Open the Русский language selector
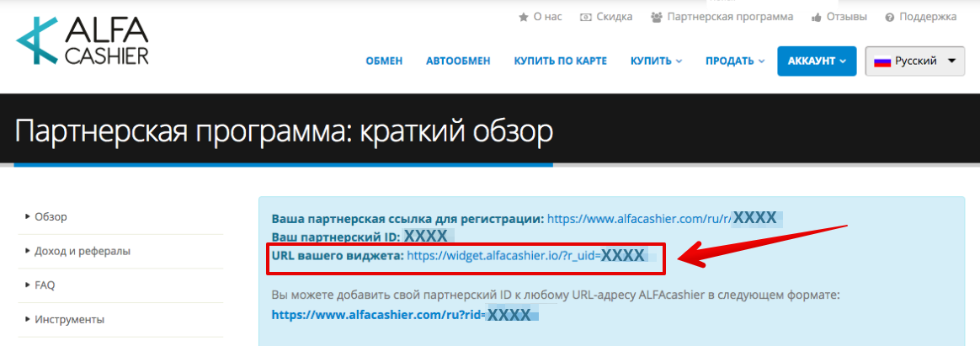 [x=915, y=61]
